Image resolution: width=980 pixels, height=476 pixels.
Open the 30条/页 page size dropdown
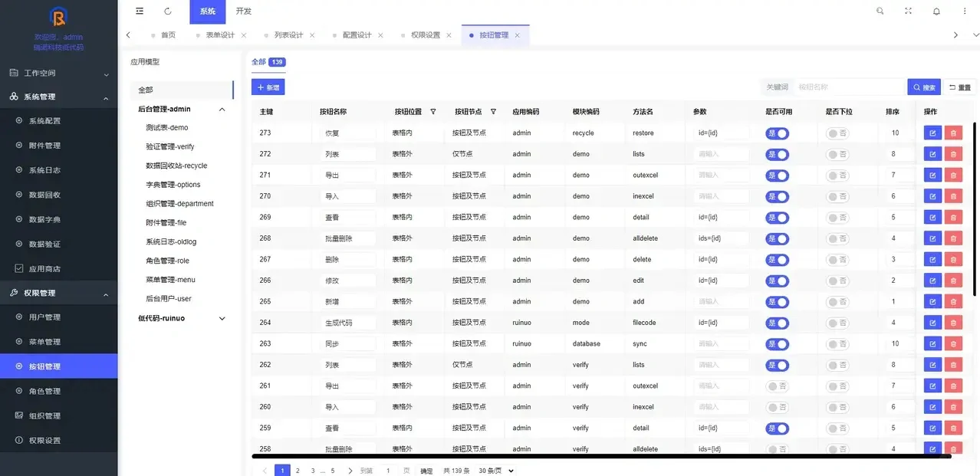click(x=492, y=470)
